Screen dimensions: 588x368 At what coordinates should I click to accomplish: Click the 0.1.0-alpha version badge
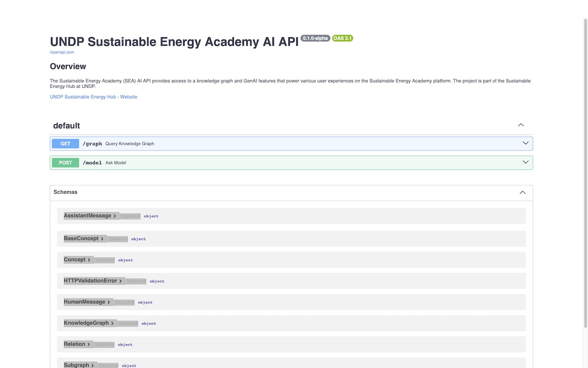coord(315,38)
